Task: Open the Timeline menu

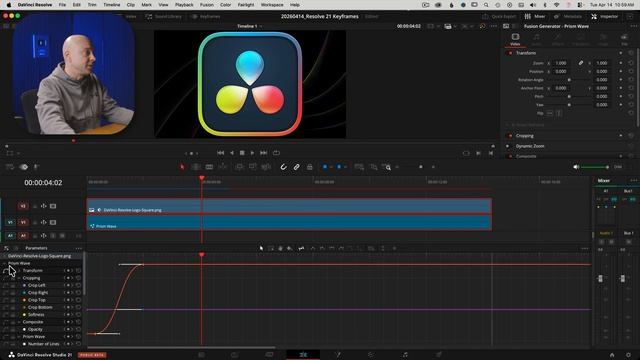Action: 111,5
